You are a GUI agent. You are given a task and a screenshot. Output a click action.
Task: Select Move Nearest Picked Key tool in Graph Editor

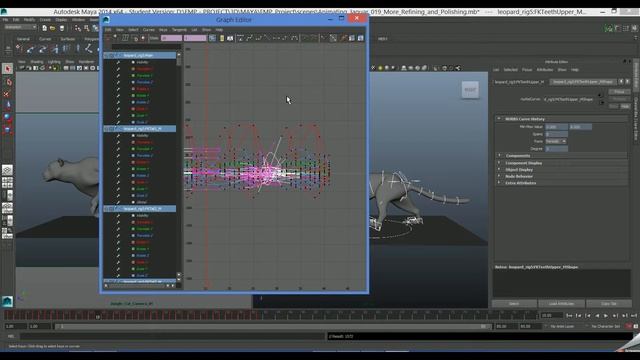(x=108, y=38)
